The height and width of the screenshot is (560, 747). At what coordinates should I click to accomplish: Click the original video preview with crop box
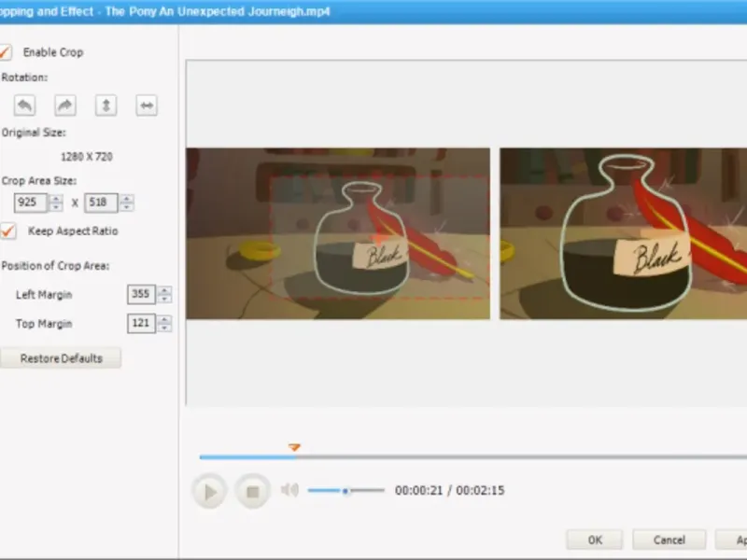click(x=338, y=233)
